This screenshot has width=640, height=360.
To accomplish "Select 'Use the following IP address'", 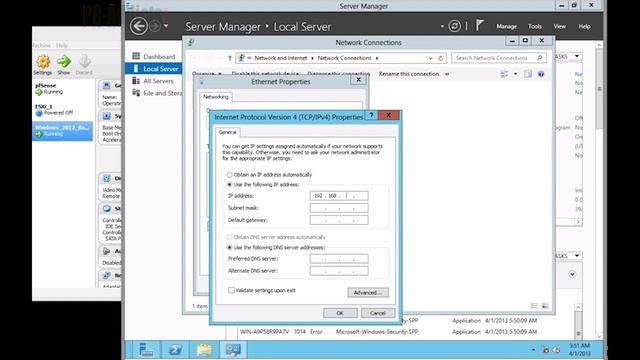I will 229,185.
